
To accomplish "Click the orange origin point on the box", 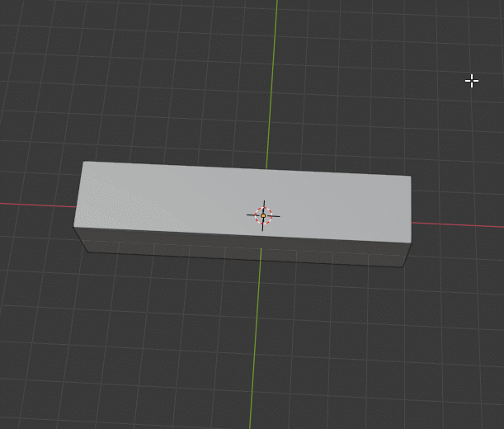I will click(263, 216).
